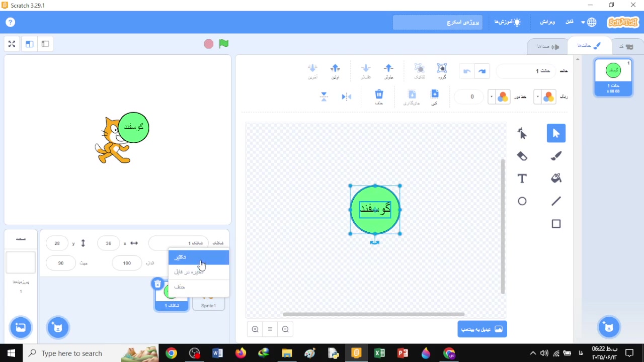Open the outline color (خط دور) dropdown

coord(499,97)
